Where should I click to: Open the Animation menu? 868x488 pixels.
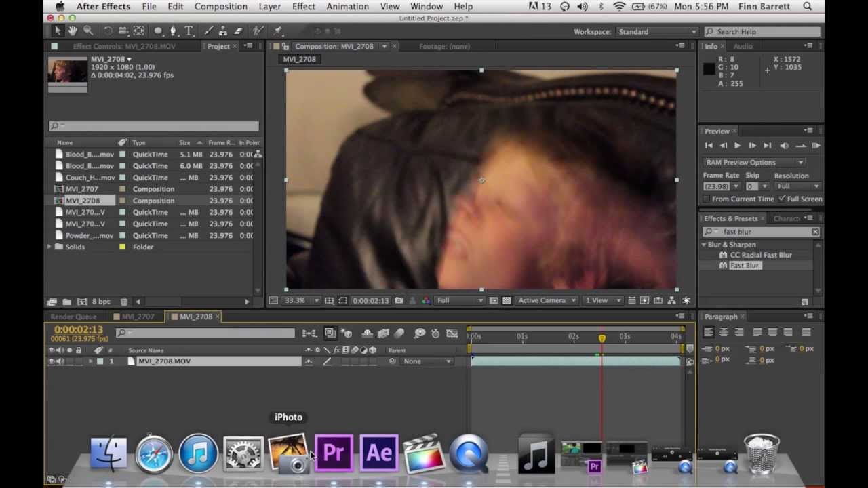(348, 7)
